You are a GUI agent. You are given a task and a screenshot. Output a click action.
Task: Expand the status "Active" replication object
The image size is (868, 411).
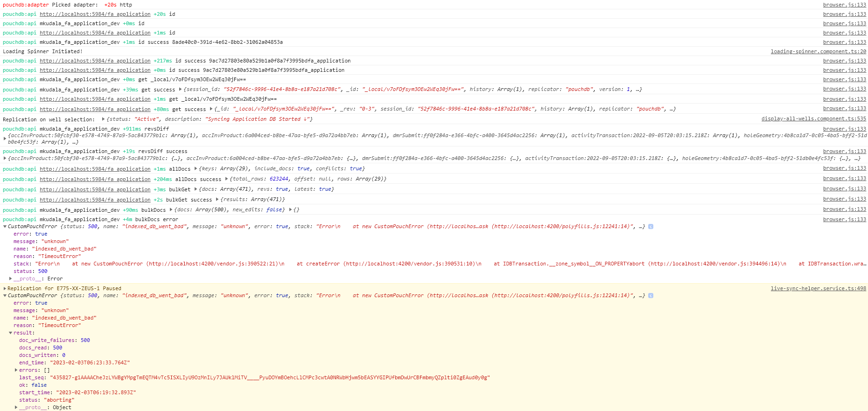pyautogui.click(x=103, y=119)
